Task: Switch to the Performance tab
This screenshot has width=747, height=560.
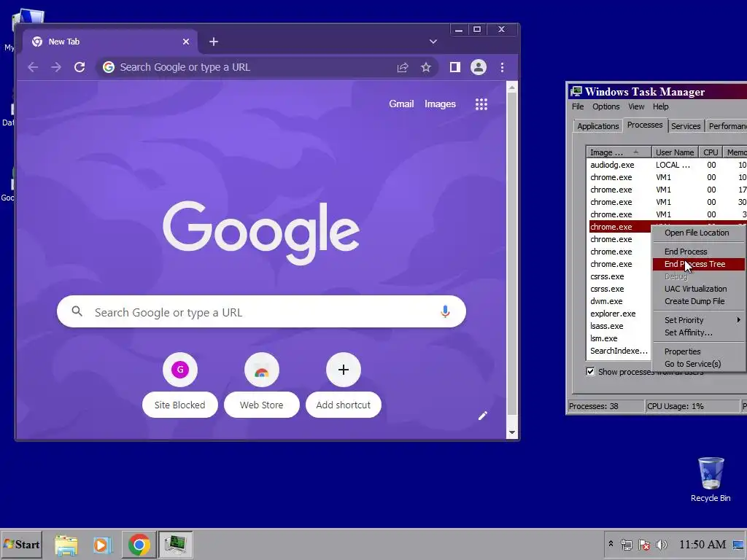Action: [726, 126]
